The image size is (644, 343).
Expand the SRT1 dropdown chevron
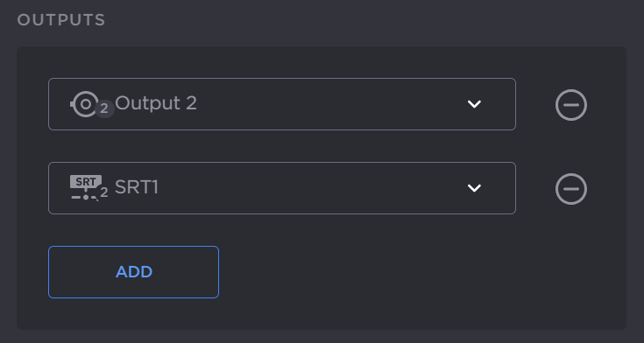[474, 188]
